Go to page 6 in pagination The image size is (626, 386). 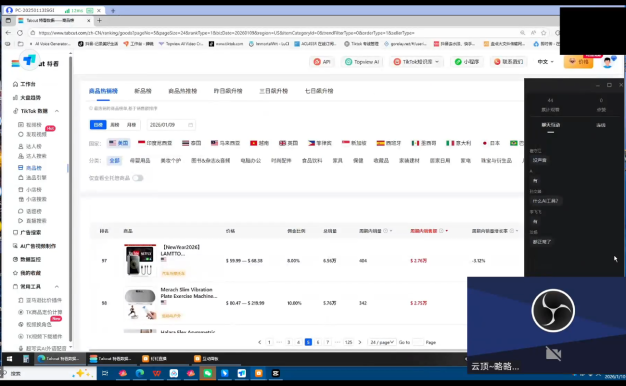(318, 342)
